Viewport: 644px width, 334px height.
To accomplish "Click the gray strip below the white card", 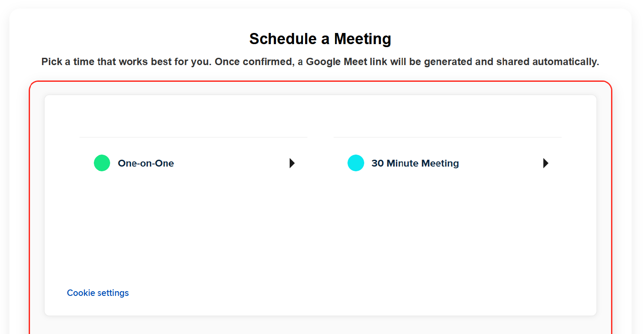I will point(320,325).
